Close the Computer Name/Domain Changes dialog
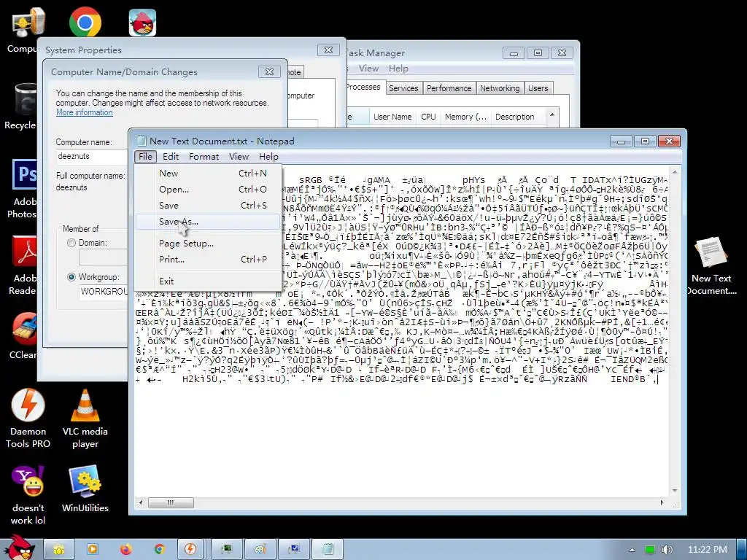 coord(269,72)
